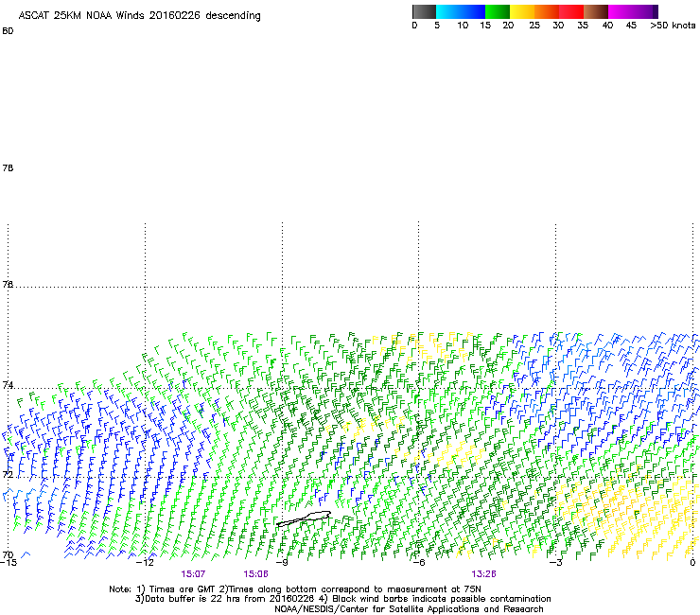Click the brown 35-40 knots legend segment
The height and width of the screenshot is (615, 700).
point(596,11)
